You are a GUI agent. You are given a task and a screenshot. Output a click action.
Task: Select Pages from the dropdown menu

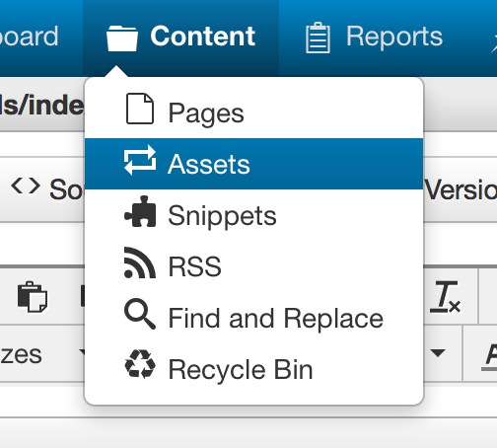(253, 112)
